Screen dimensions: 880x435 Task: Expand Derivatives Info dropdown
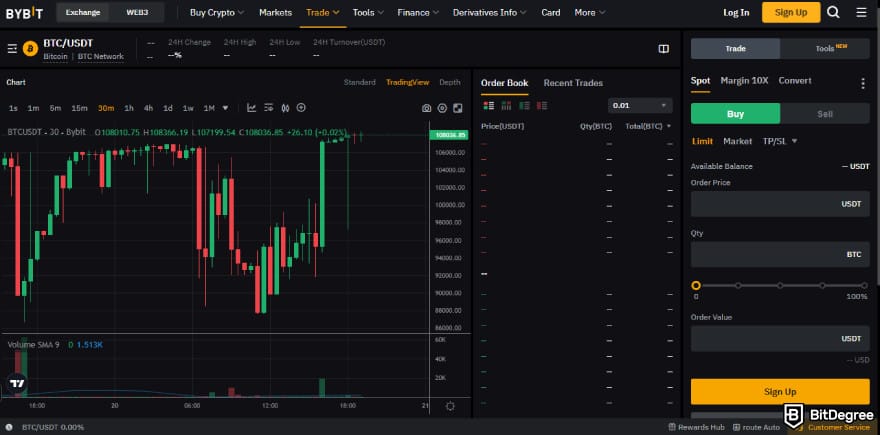489,12
